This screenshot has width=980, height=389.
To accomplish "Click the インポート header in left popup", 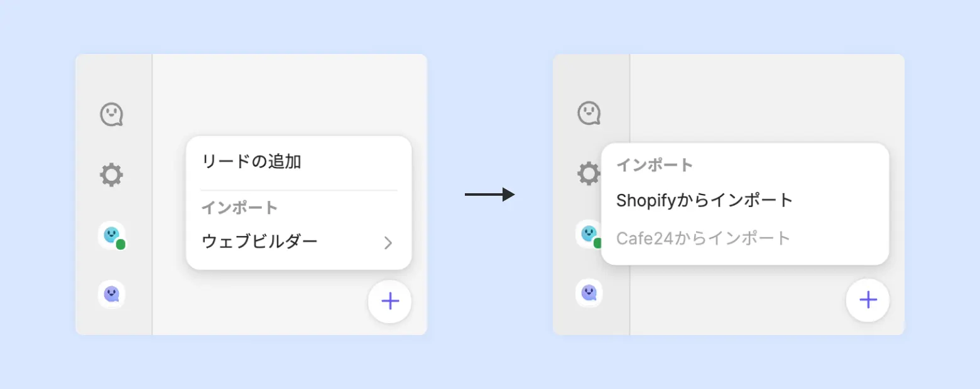I will coord(239,208).
